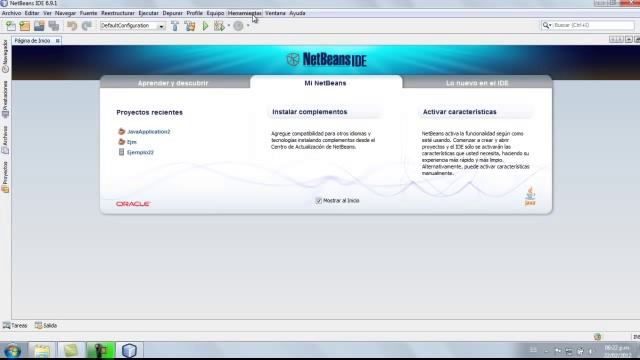Click the Undo toolbar icon
The width and height of the screenshot is (640, 360).
click(72, 26)
